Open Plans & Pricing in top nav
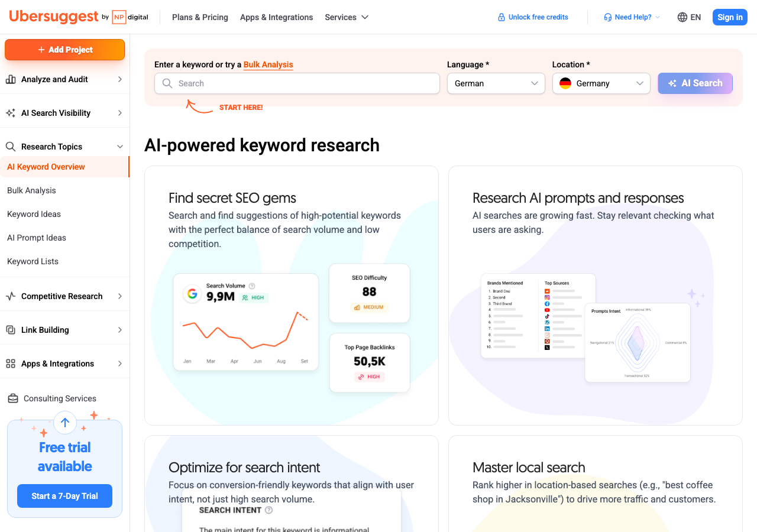 [x=200, y=17]
